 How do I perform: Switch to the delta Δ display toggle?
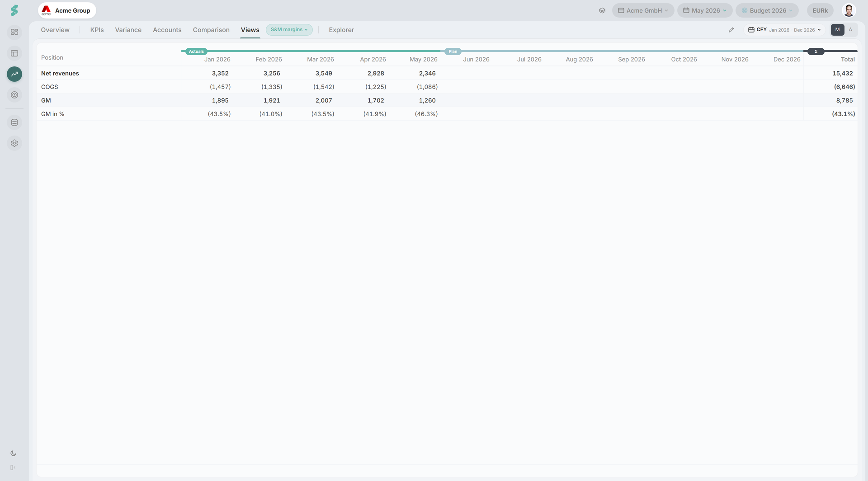850,30
